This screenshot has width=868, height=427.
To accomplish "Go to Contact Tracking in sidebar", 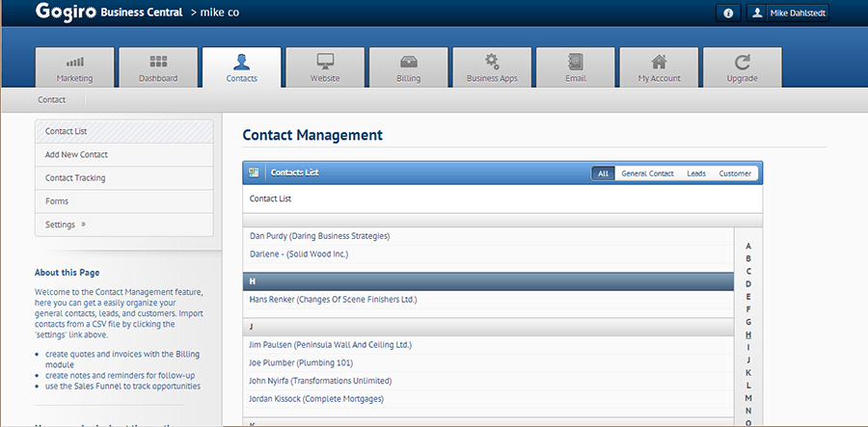I will (x=75, y=177).
